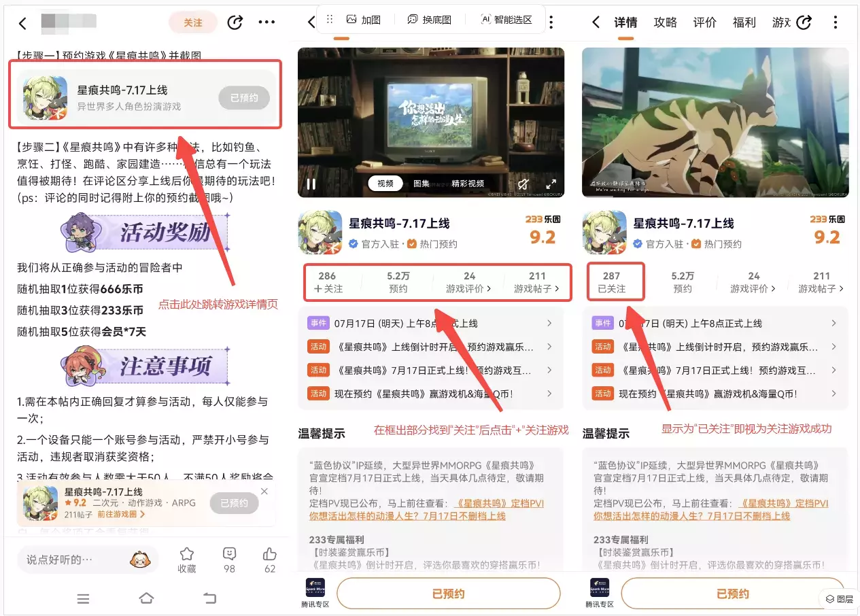Toggle the +关注 follow option showing 286
Screen dimensions: 860x616
coord(327,282)
